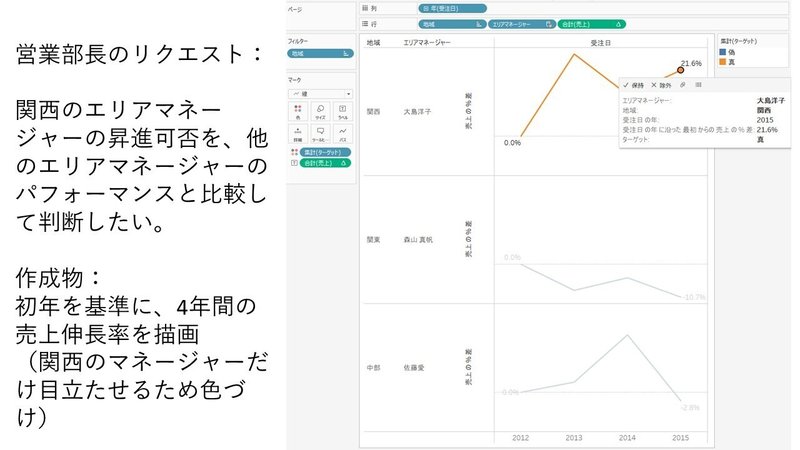Click the Columns (列) shelf icon
Image resolution: width=800 pixels, height=450 pixels.
(x=365, y=8)
